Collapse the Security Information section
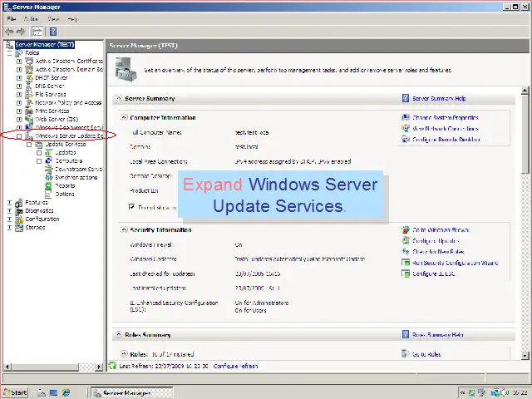This screenshot has width=532, height=399. [x=124, y=229]
